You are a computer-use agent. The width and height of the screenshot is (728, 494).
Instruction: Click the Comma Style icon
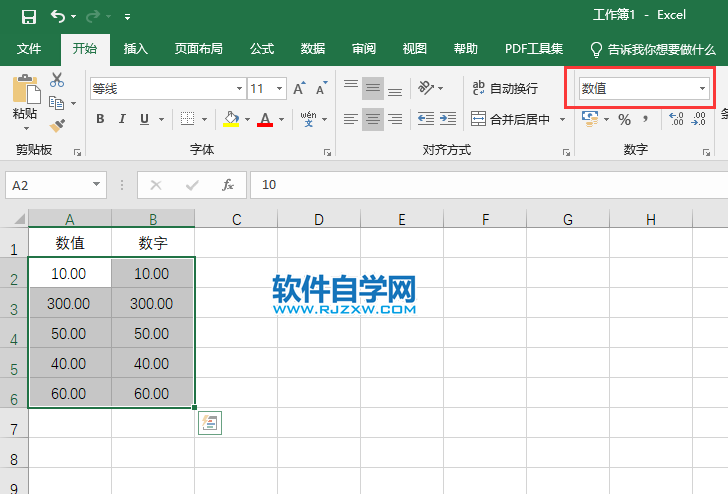click(646, 119)
